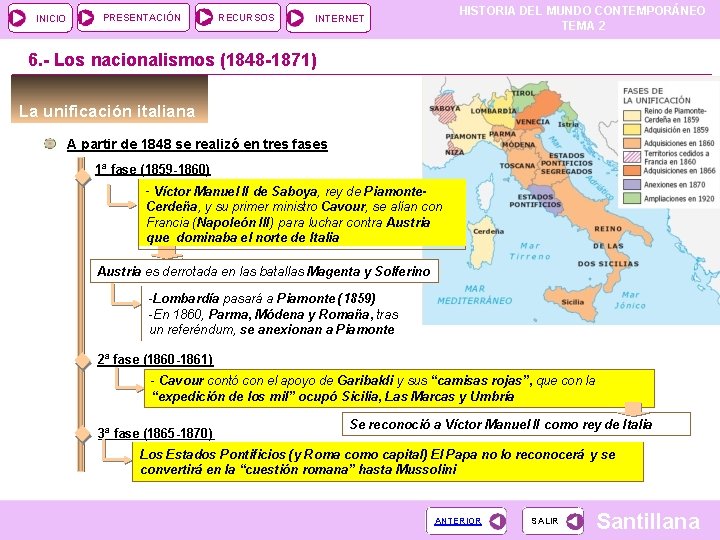
Task: Click the INTERNET play arrow icon
Action: point(295,18)
